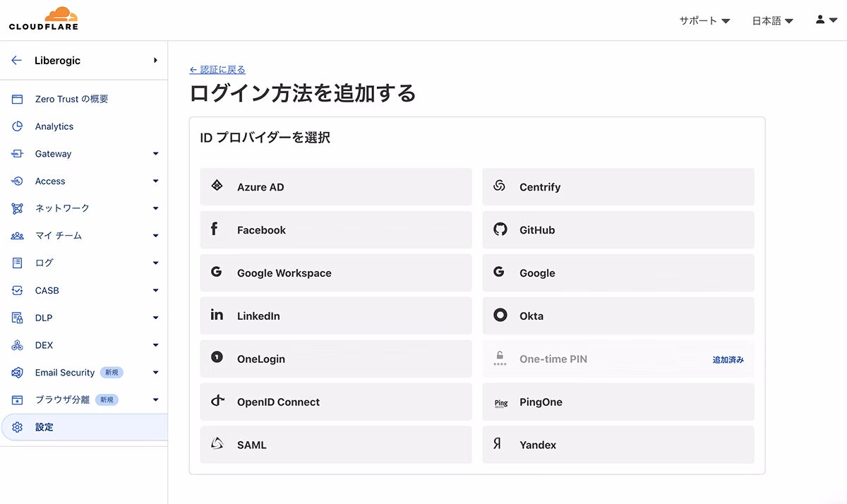Screen dimensions: 847x504
Task: Click the ログ document icon
Action: pos(18,263)
